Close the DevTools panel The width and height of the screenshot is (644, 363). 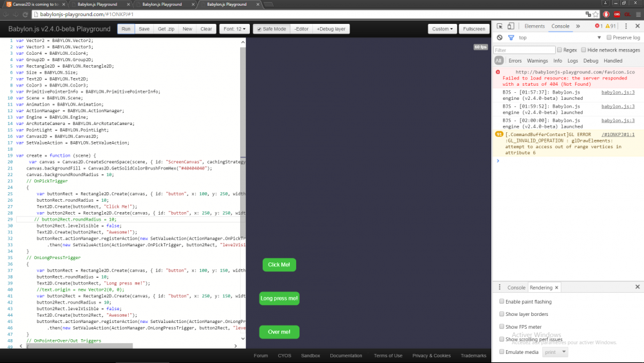[x=638, y=26]
